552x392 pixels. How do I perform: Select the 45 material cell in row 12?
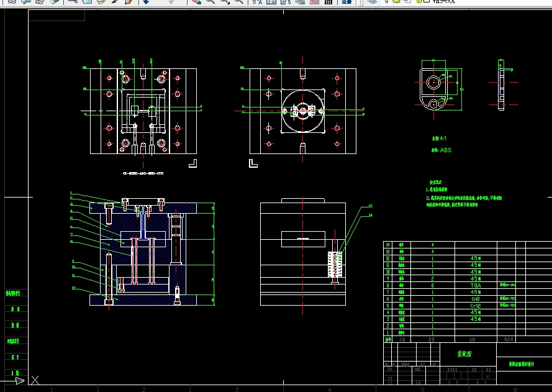[476, 258]
